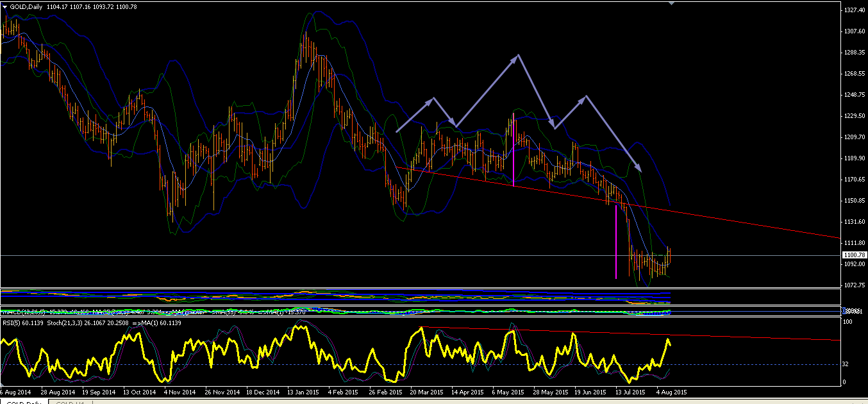Click the 20 Mar 2015 date label
Image resolution: width=868 pixels, height=404 pixels.
(x=427, y=392)
